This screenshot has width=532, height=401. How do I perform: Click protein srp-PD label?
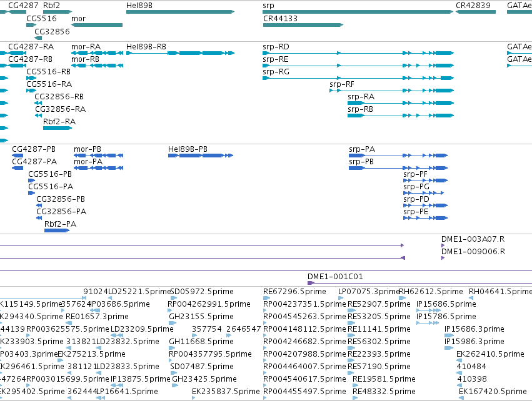click(416, 200)
